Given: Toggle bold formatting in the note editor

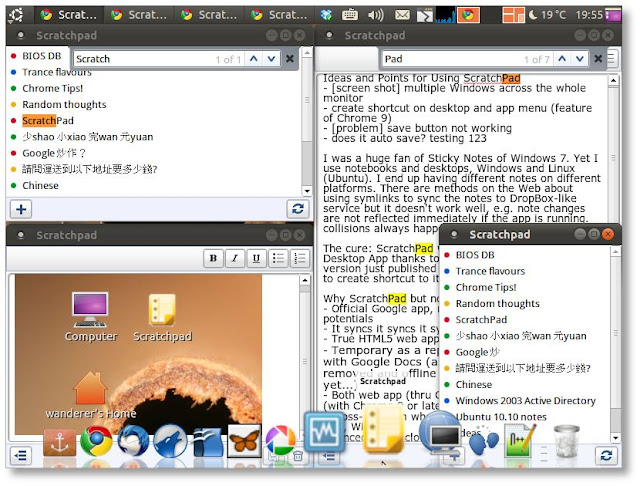Looking at the screenshot, I should pos(213,258).
